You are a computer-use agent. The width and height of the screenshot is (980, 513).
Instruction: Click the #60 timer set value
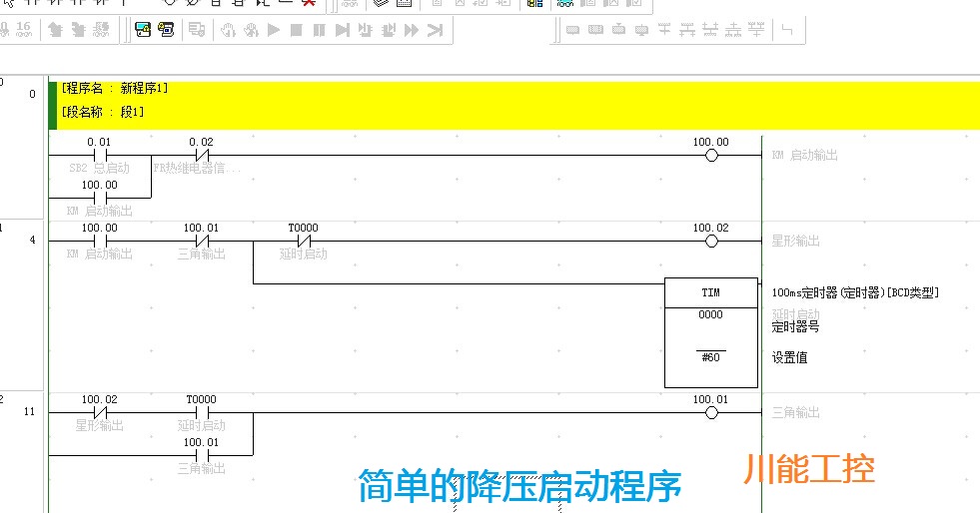710,357
